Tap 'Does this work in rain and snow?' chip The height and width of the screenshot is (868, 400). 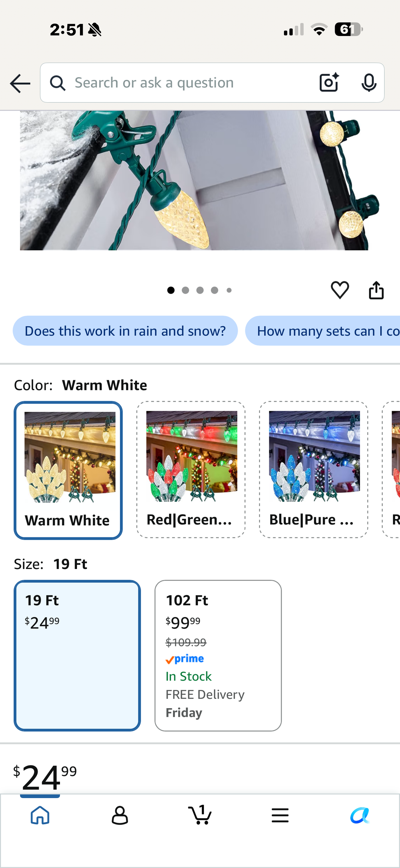coord(125,331)
